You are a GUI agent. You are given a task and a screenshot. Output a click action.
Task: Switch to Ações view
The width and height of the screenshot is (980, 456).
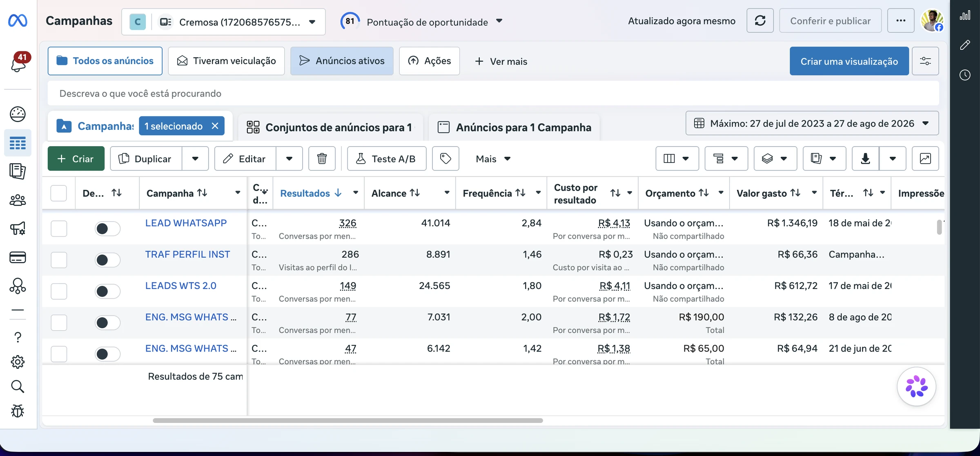point(429,61)
